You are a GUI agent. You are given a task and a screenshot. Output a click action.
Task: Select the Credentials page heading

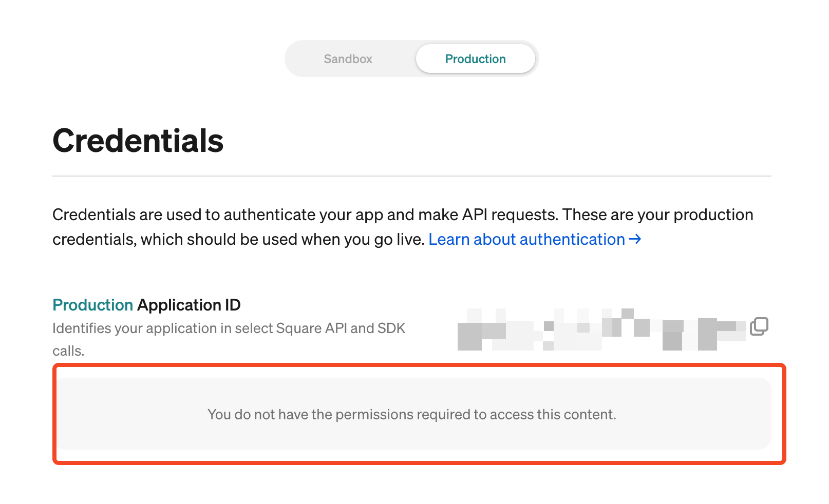(x=138, y=141)
